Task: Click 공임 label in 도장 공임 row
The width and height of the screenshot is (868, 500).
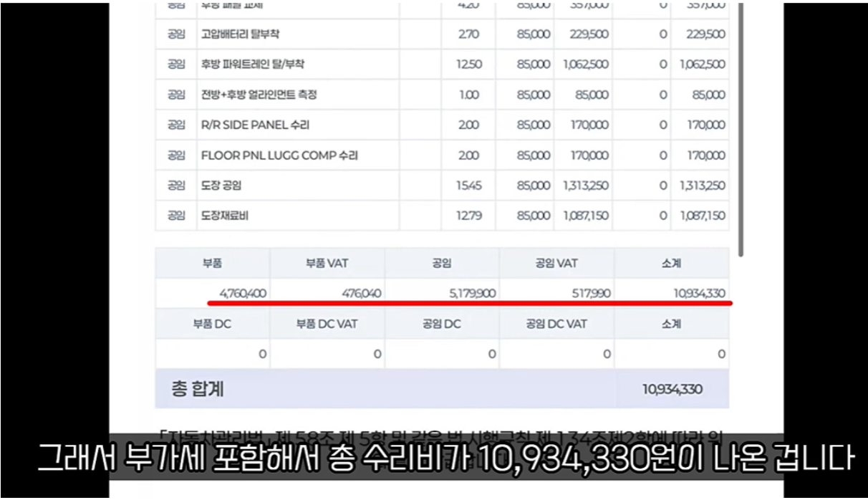Action: [x=176, y=186]
